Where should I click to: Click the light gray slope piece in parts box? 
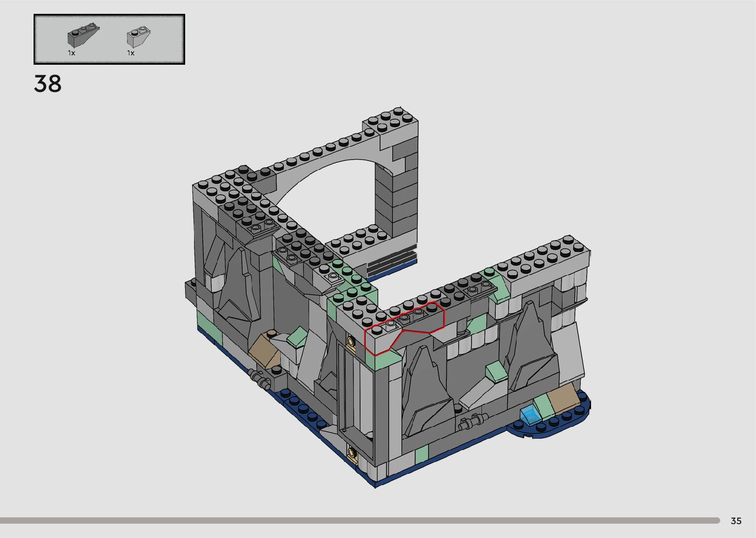[138, 37]
